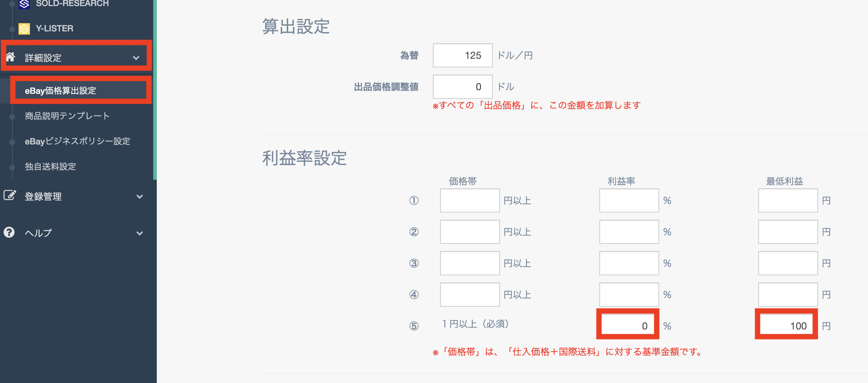The image size is (868, 383).
Task: Click the row ② 利益率 percent input
Action: [x=629, y=232]
